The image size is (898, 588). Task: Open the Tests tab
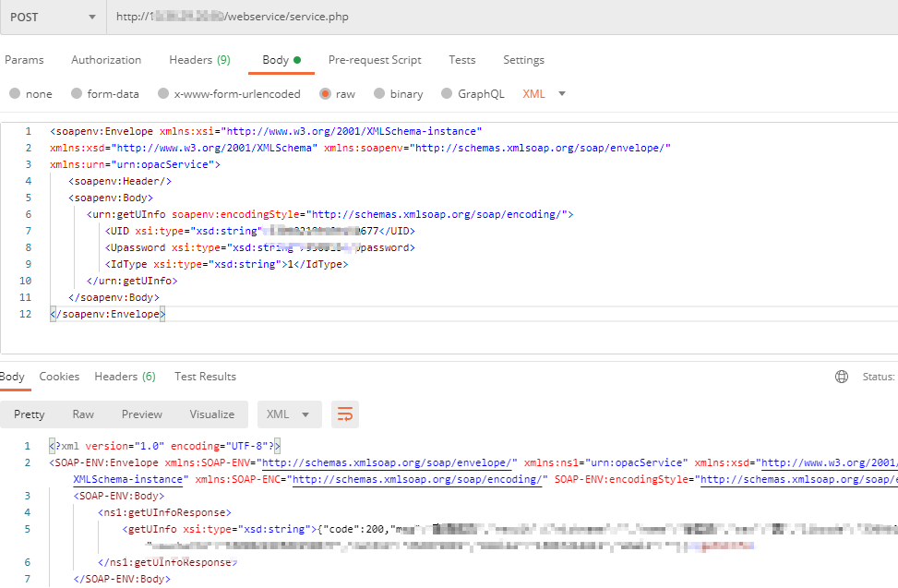(x=462, y=60)
